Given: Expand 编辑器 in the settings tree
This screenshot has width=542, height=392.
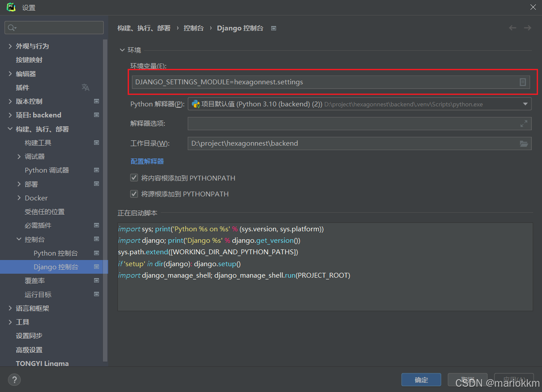Looking at the screenshot, I should click(x=10, y=74).
